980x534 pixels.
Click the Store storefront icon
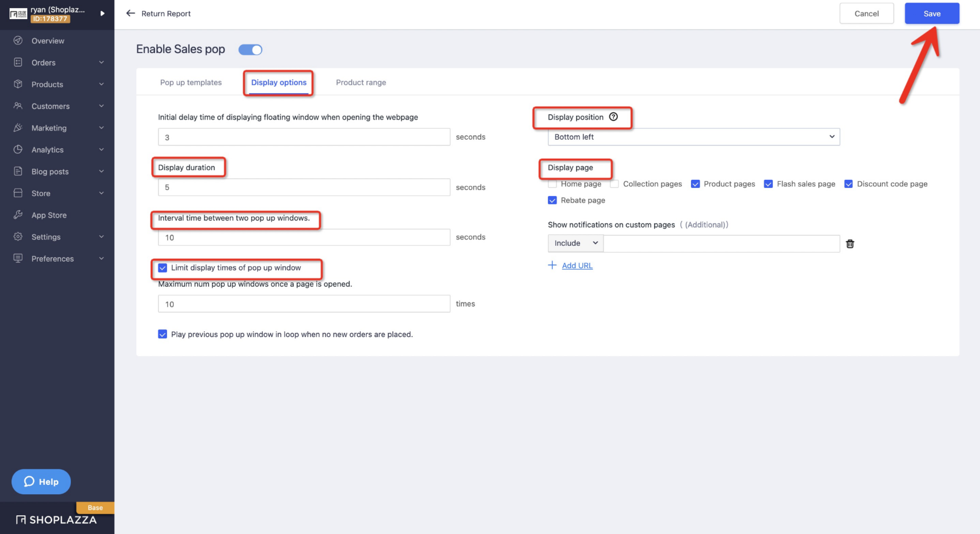click(x=18, y=193)
